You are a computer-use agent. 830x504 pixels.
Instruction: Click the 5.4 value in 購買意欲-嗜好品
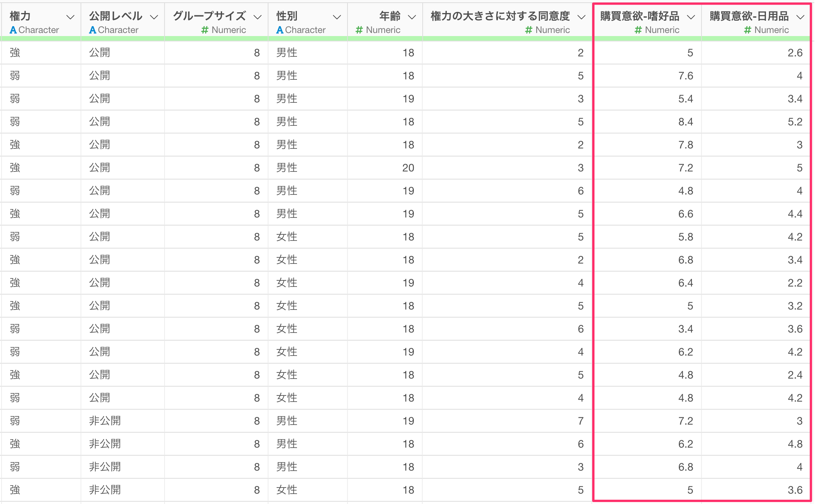pyautogui.click(x=685, y=99)
